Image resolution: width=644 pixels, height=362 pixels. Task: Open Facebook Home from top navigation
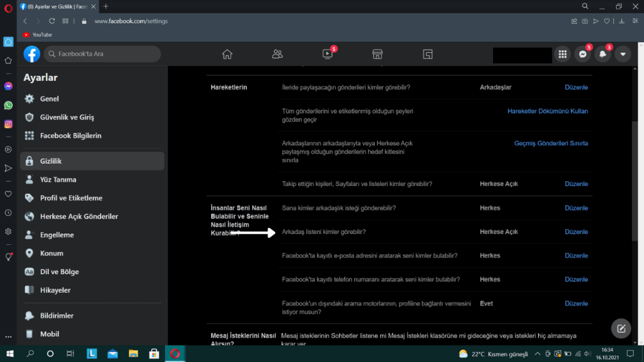point(227,54)
